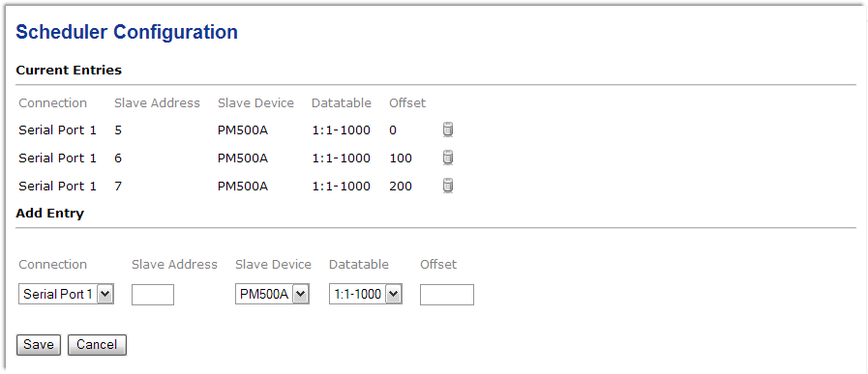
Task: Open the Serial Port 1 connection dropdown
Action: 66,295
